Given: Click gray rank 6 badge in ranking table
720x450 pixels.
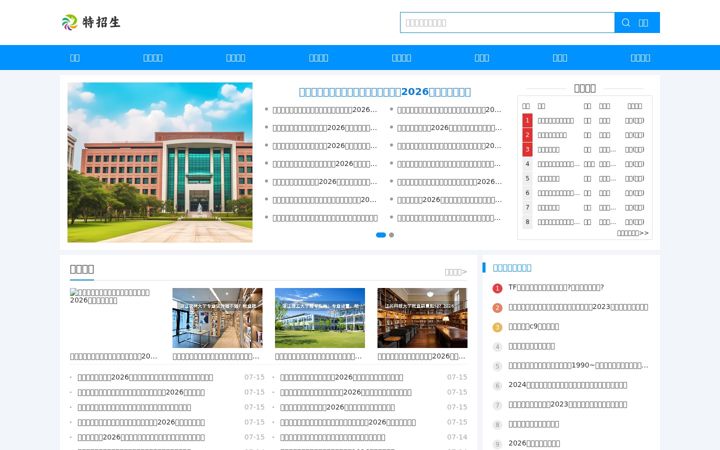Looking at the screenshot, I should pyautogui.click(x=527, y=193).
